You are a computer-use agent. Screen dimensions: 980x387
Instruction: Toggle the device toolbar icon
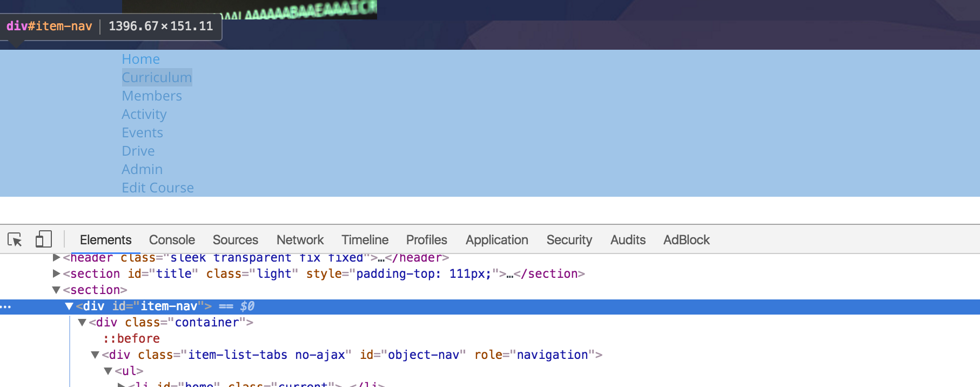coord(43,239)
